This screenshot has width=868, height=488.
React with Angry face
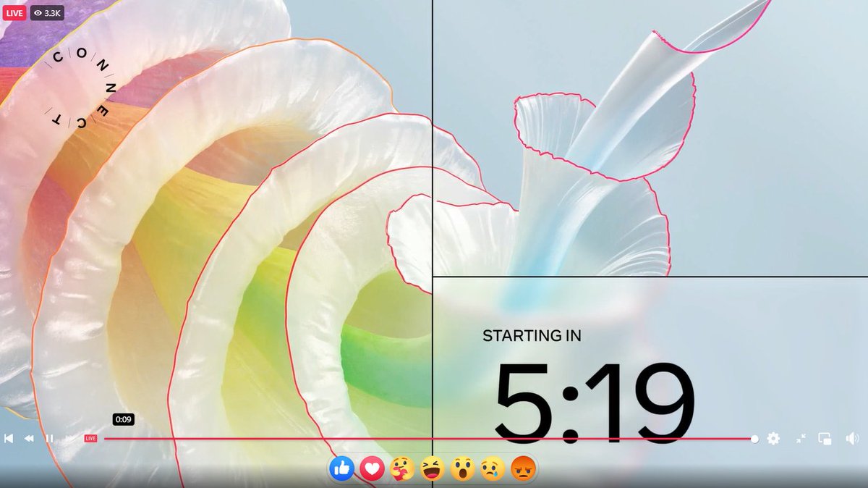(523, 469)
